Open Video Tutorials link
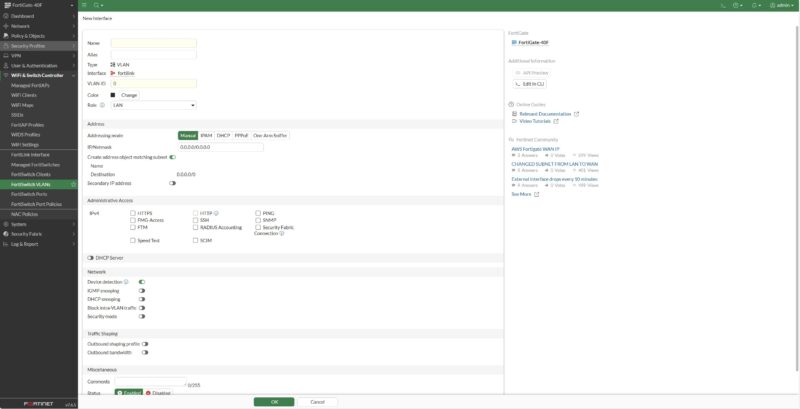The height and width of the screenshot is (409, 800). [535, 121]
